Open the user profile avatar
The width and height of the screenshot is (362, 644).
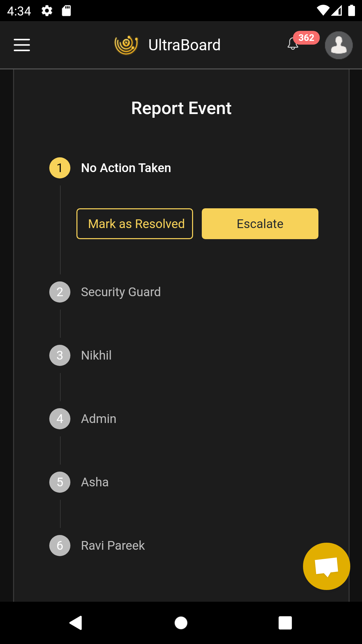point(339,45)
